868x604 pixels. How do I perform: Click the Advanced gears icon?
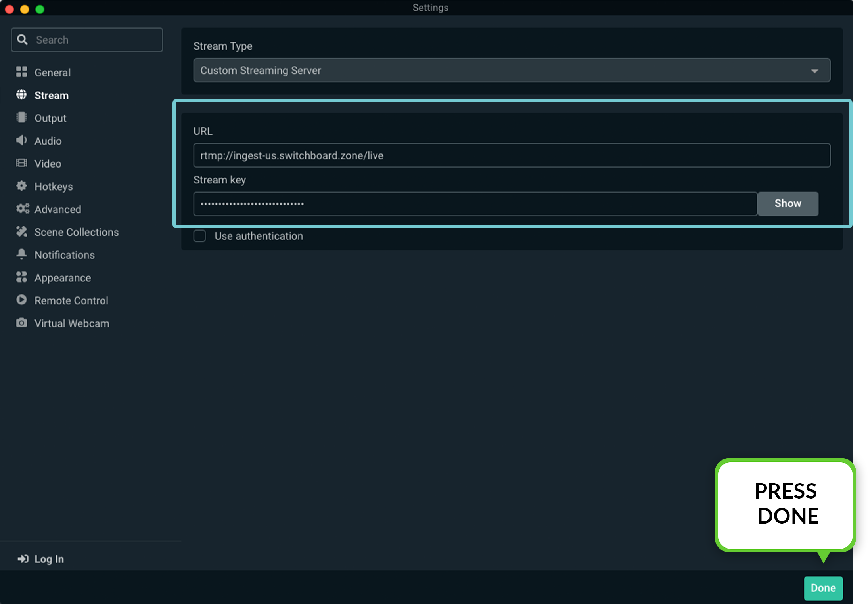click(x=22, y=209)
